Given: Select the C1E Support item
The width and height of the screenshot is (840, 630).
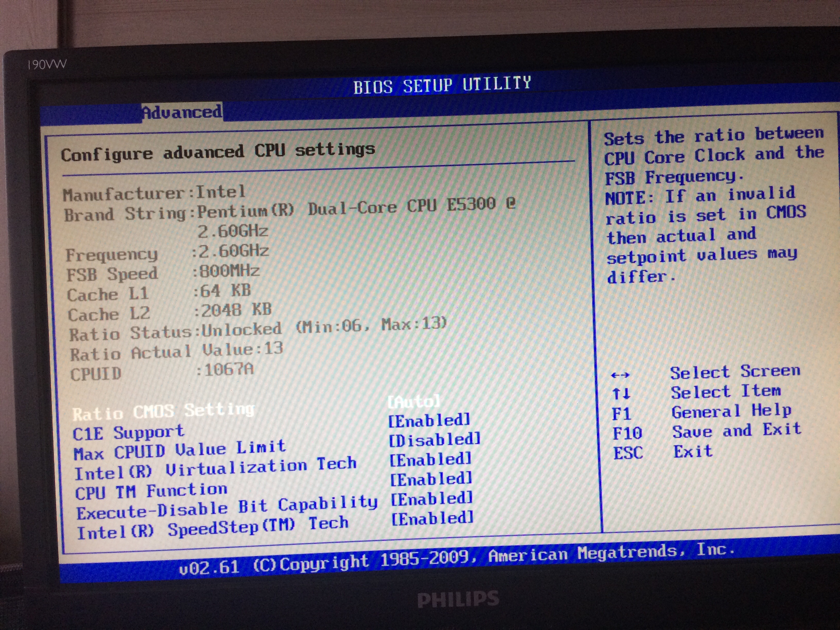Looking at the screenshot, I should tap(128, 433).
